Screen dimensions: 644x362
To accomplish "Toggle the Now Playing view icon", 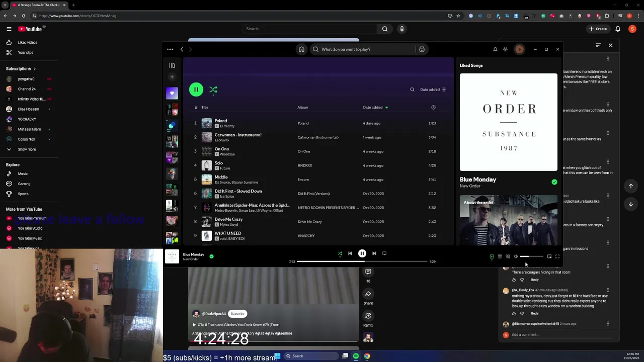I will (x=492, y=256).
